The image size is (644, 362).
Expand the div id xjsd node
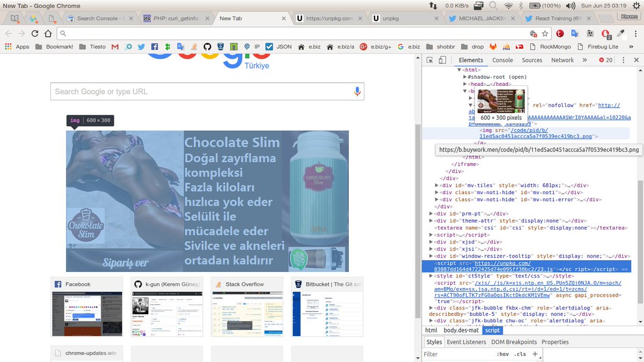[x=431, y=242]
